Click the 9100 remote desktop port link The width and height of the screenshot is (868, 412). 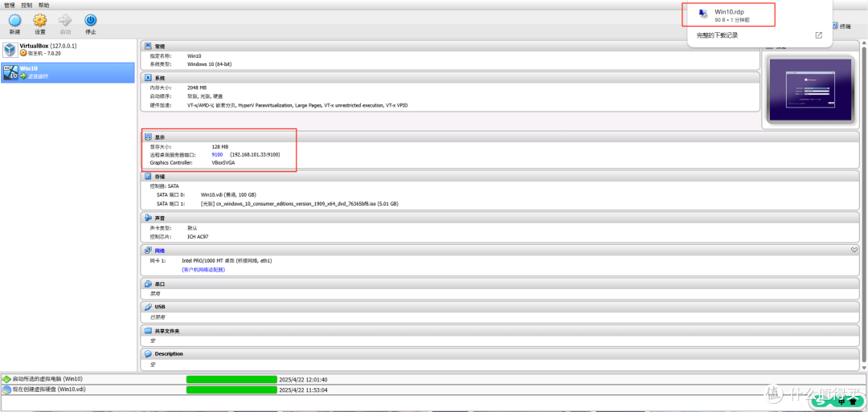217,155
